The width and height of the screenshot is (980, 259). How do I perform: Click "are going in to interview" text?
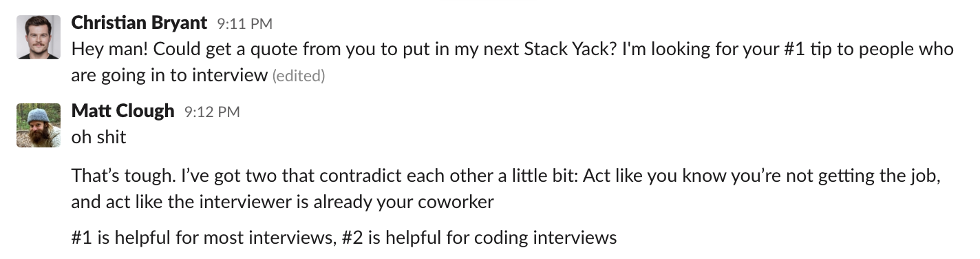(169, 75)
